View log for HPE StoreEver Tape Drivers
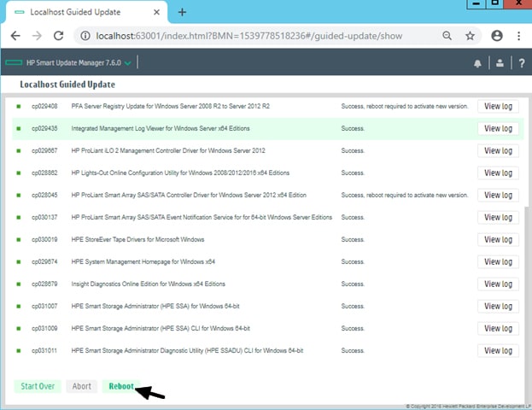Viewport: 532px width, 410px height. pos(498,240)
